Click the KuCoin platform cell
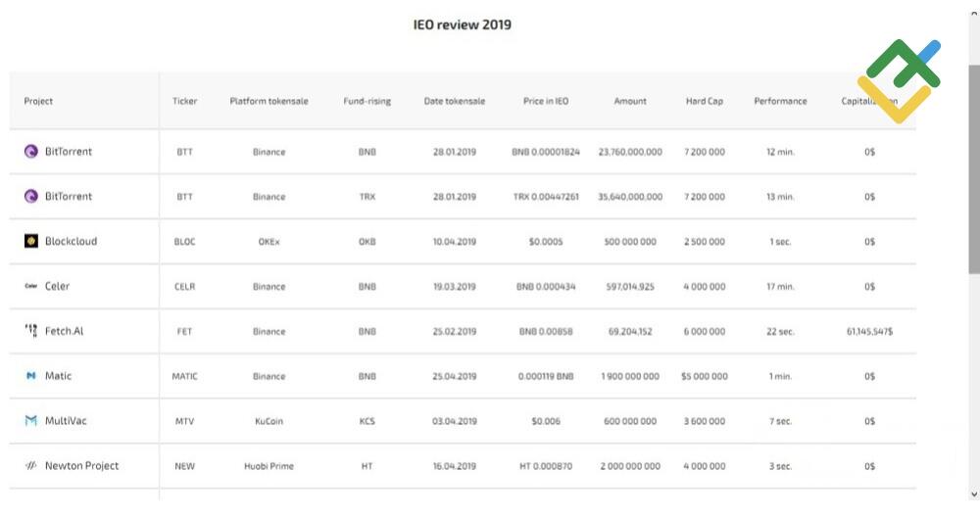 (x=269, y=421)
